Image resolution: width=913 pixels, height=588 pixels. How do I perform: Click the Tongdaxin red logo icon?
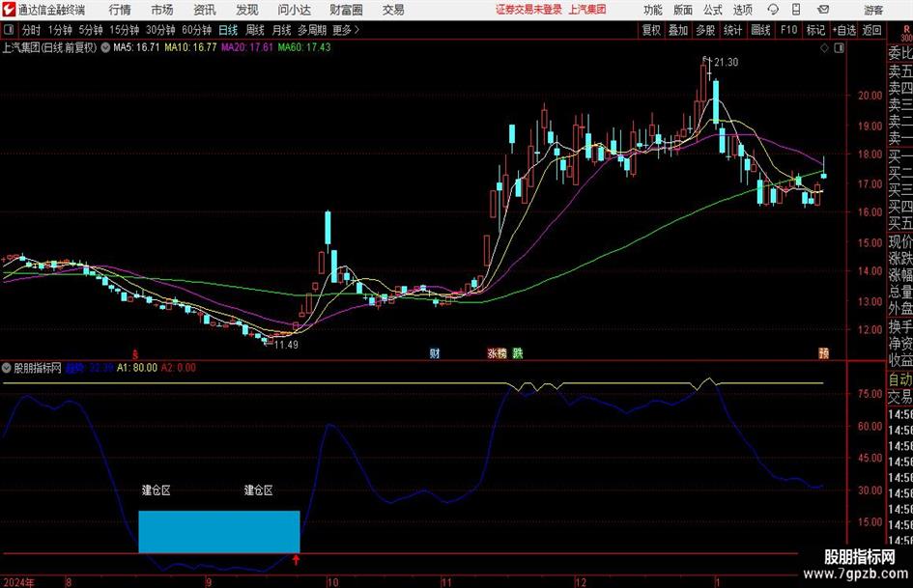pos(8,10)
